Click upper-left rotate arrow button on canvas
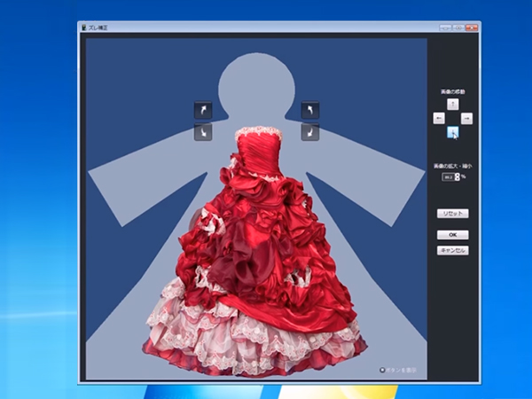This screenshot has height=399, width=532. coord(203,110)
